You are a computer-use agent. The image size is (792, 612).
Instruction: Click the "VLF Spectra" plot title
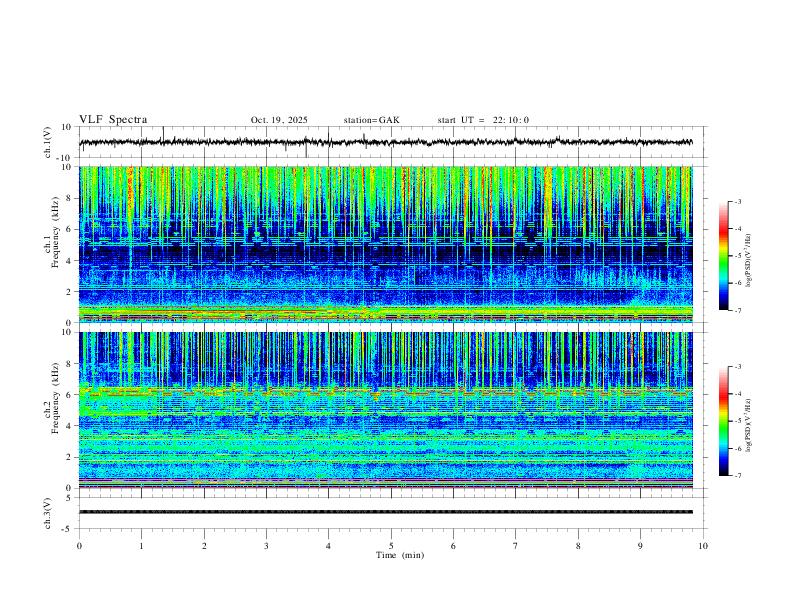(x=113, y=120)
